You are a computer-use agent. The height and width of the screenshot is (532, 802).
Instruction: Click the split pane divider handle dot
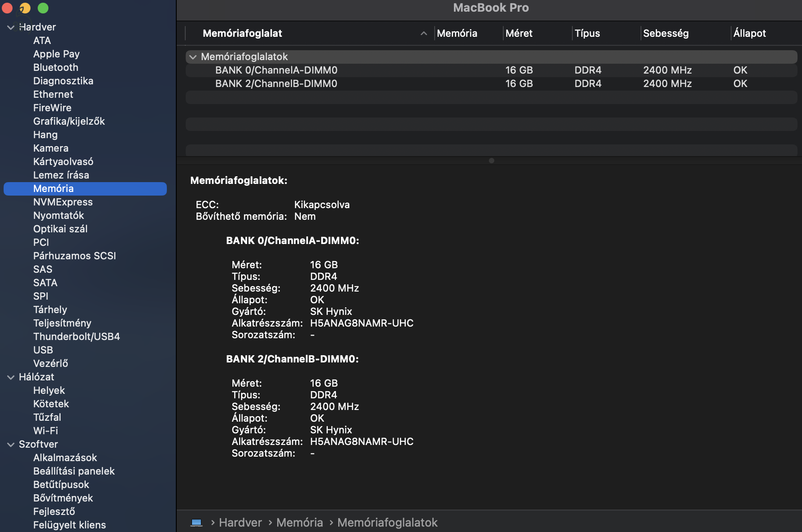[492, 161]
